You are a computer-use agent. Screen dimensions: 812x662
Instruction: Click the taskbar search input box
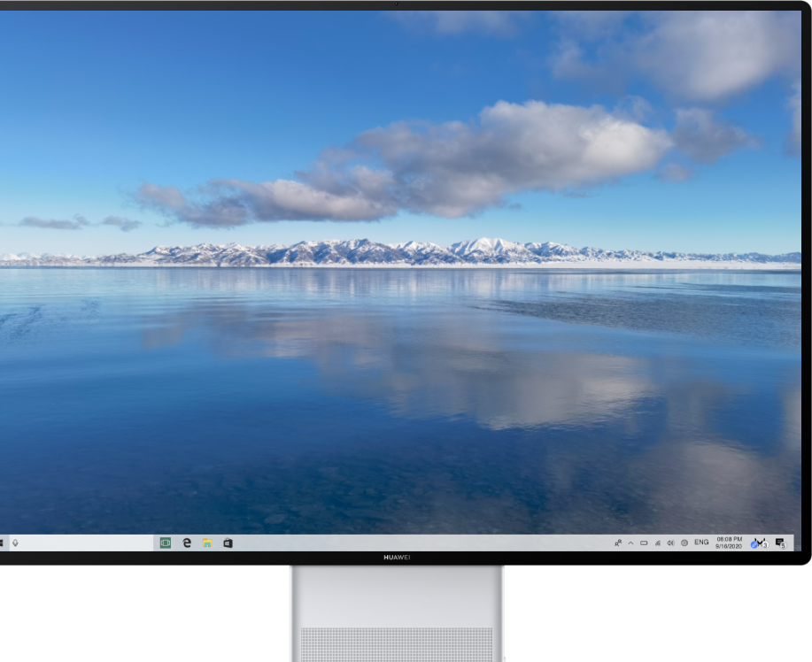point(80,543)
